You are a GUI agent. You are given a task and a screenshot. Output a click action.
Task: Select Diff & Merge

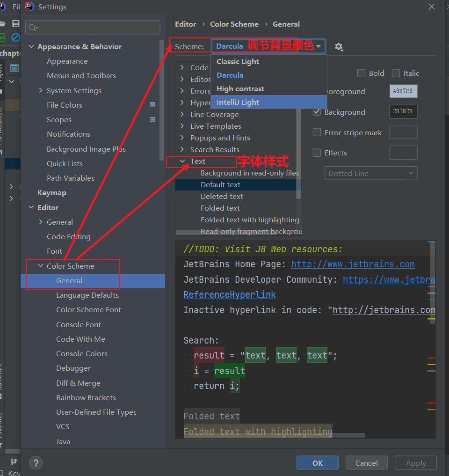tap(78, 383)
